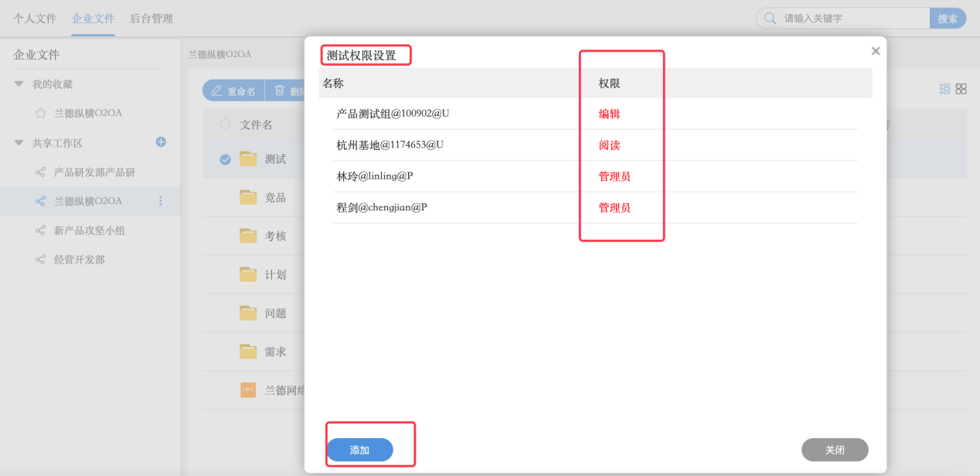Click the star icon beside favorited 兰德纵横O2OA

(x=40, y=113)
